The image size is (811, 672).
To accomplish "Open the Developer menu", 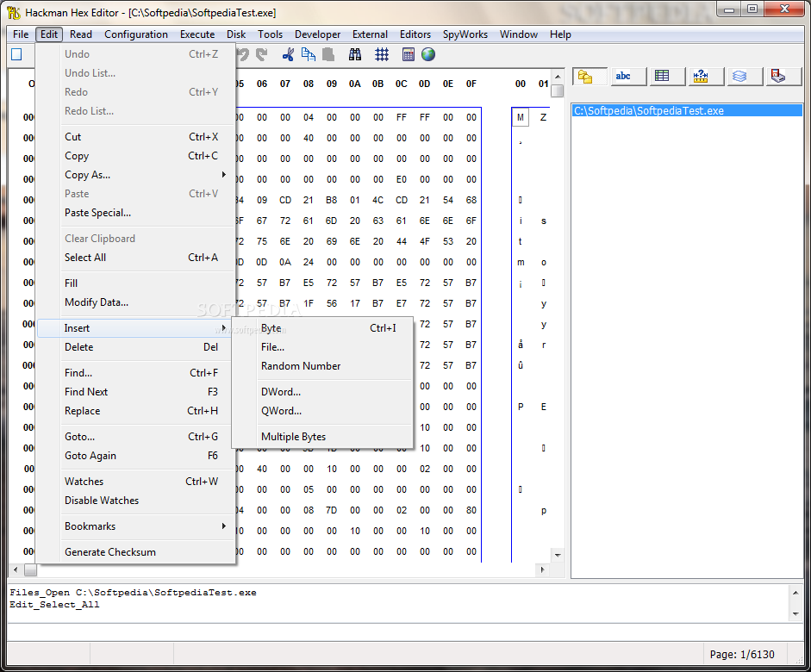I will (317, 34).
